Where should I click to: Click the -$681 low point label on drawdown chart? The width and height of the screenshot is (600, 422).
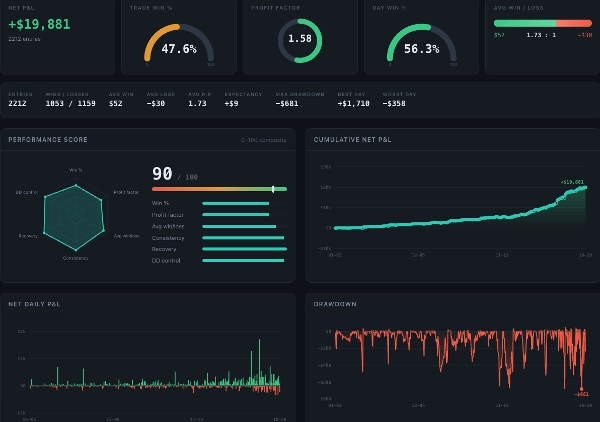click(581, 394)
